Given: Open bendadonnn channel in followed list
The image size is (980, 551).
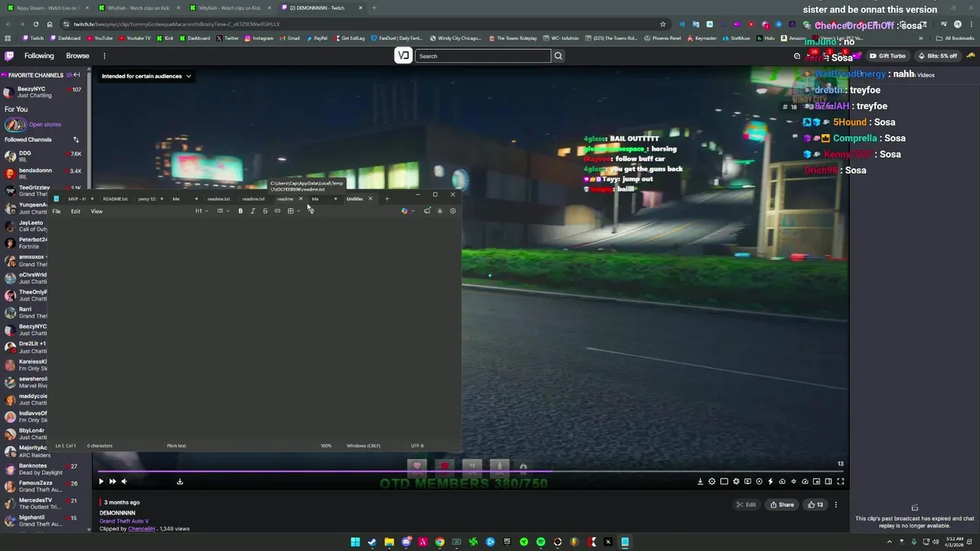Looking at the screenshot, I should coord(44,174).
